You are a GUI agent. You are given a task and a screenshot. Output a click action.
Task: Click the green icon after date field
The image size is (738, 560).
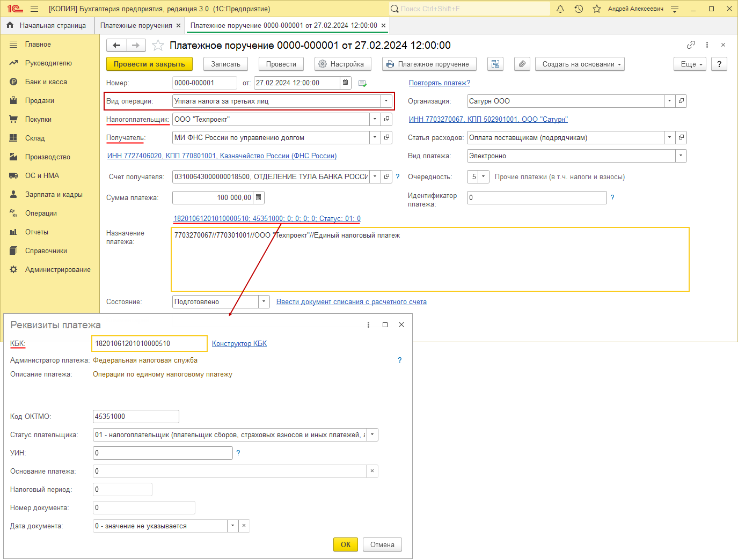[x=362, y=83]
